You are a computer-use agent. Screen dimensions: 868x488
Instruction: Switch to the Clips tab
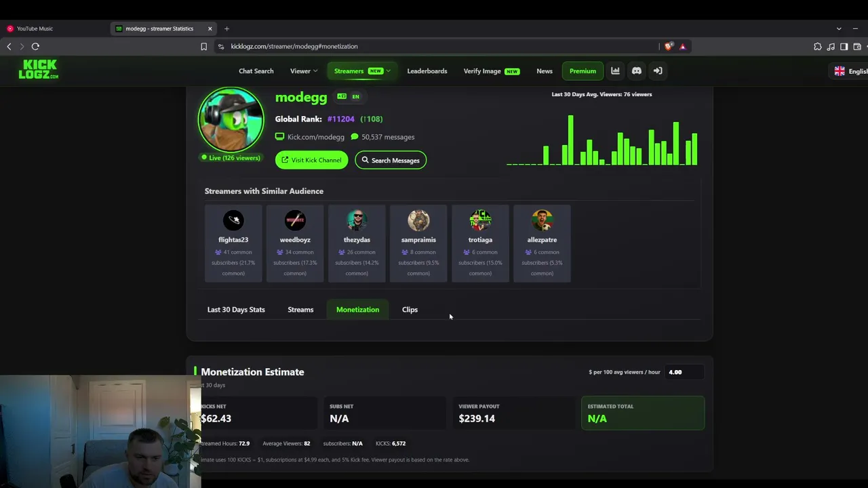410,310
